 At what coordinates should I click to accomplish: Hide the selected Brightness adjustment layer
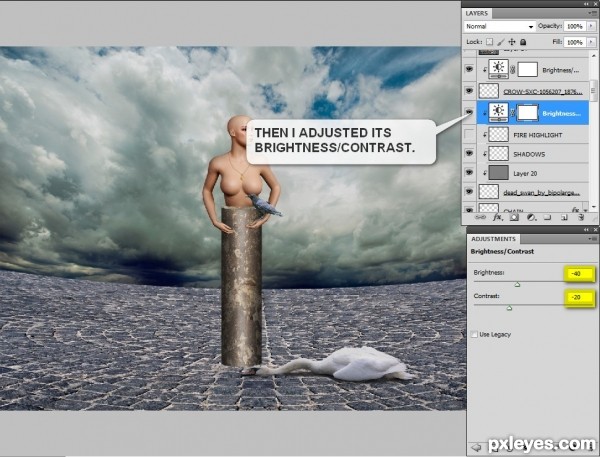(469, 112)
